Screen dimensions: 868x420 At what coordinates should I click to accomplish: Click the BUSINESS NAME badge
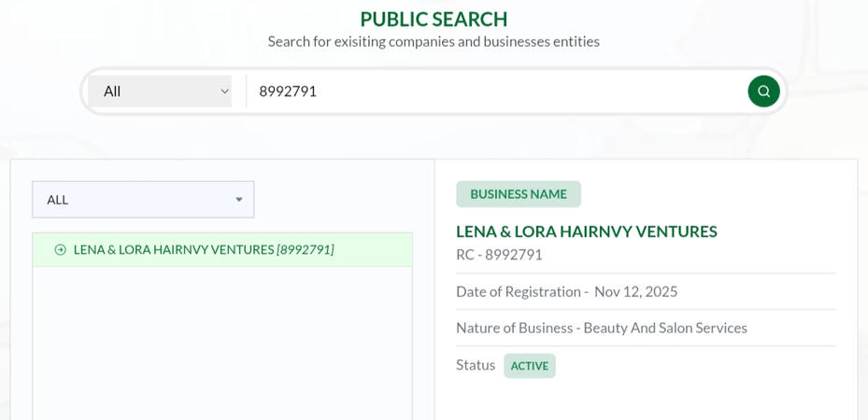point(519,194)
